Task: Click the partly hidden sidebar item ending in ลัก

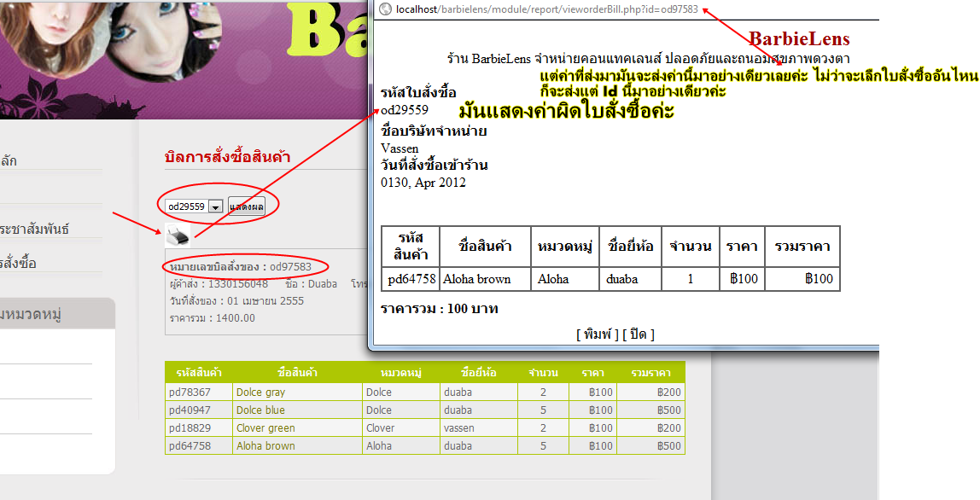Action: (x=9, y=160)
